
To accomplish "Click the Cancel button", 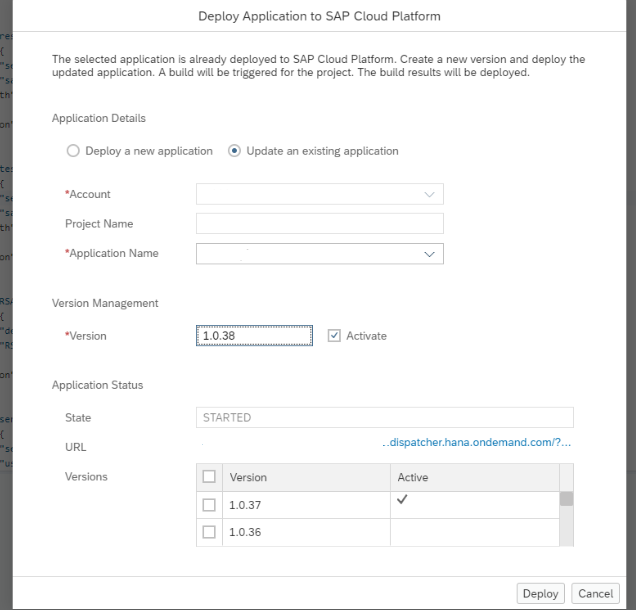I will 595,593.
